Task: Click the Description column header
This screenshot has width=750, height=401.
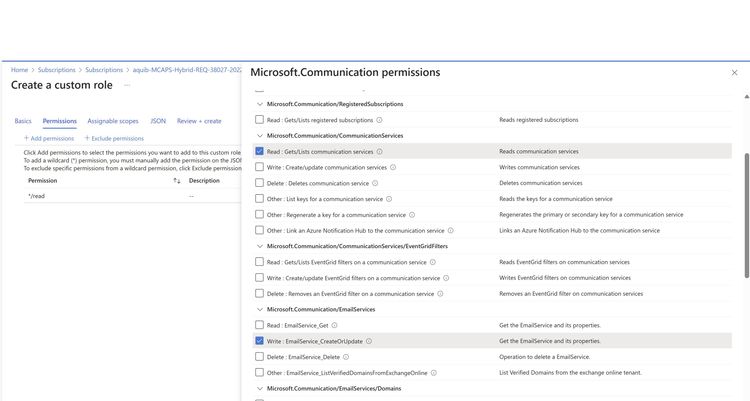Action: click(204, 181)
